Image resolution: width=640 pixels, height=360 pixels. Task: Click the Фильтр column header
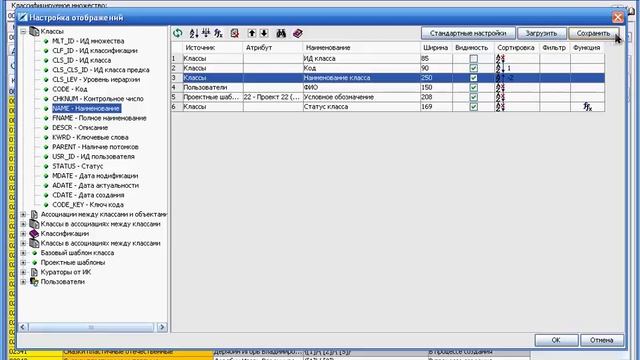pyautogui.click(x=554, y=48)
